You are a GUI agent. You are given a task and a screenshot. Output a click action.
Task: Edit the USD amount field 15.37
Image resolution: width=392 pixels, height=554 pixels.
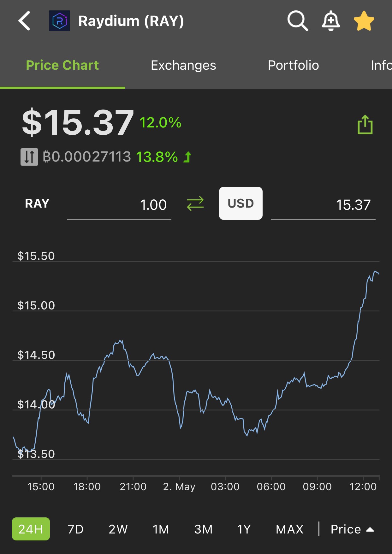click(x=323, y=205)
